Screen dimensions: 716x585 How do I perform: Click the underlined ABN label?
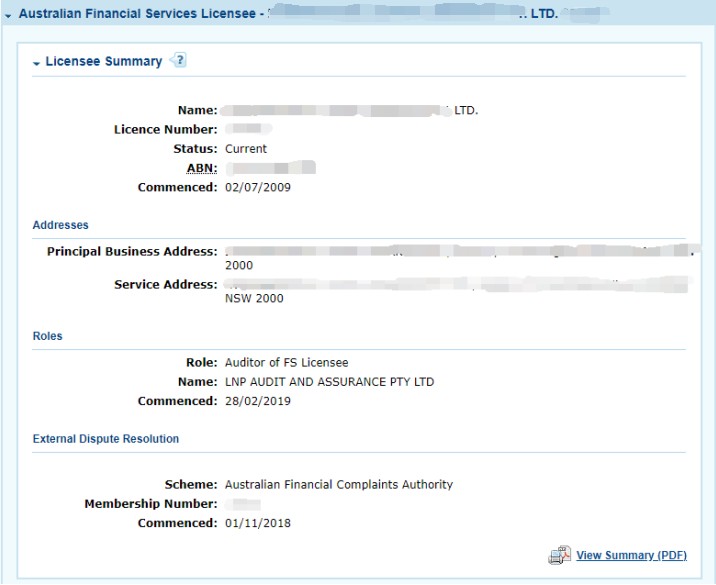click(200, 168)
